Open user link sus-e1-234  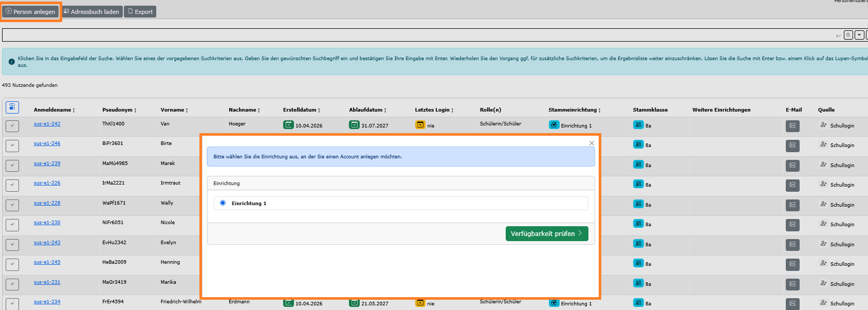(x=47, y=302)
